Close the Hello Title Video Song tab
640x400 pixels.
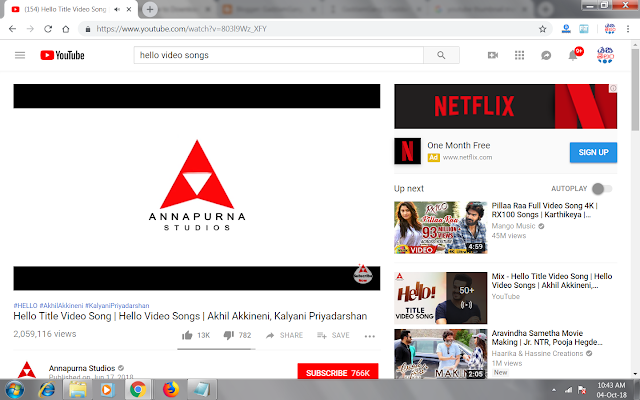[129, 9]
